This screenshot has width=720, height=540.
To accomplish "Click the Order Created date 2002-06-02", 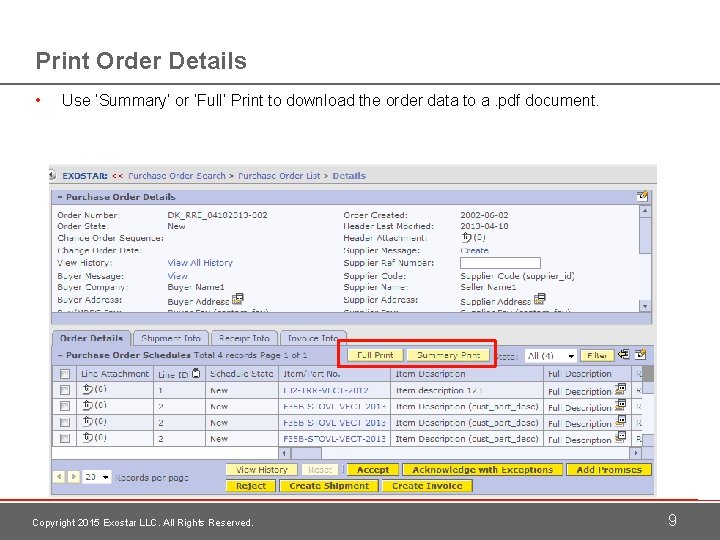I will (484, 215).
